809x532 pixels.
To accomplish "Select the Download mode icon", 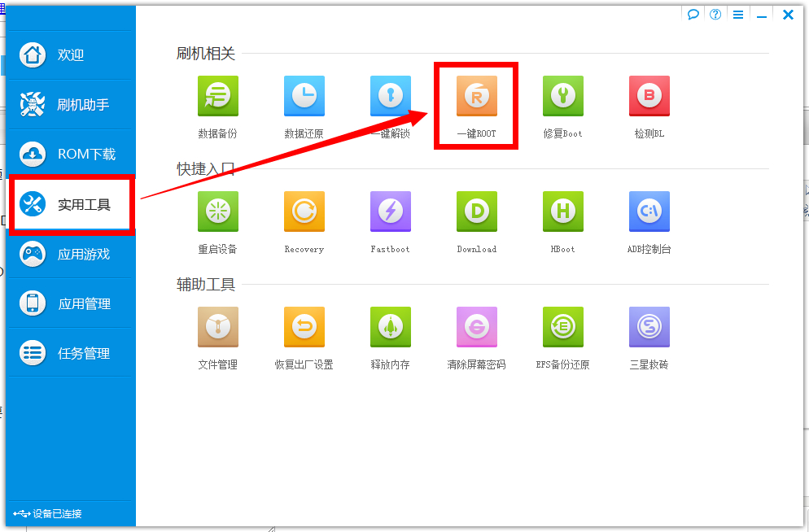I will click(x=475, y=211).
